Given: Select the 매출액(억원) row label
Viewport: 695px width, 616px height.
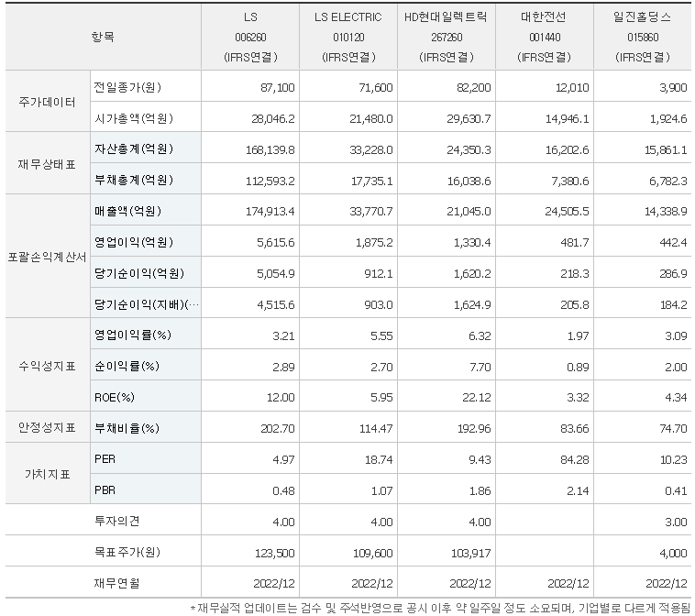Looking at the screenshot, I should tap(127, 211).
